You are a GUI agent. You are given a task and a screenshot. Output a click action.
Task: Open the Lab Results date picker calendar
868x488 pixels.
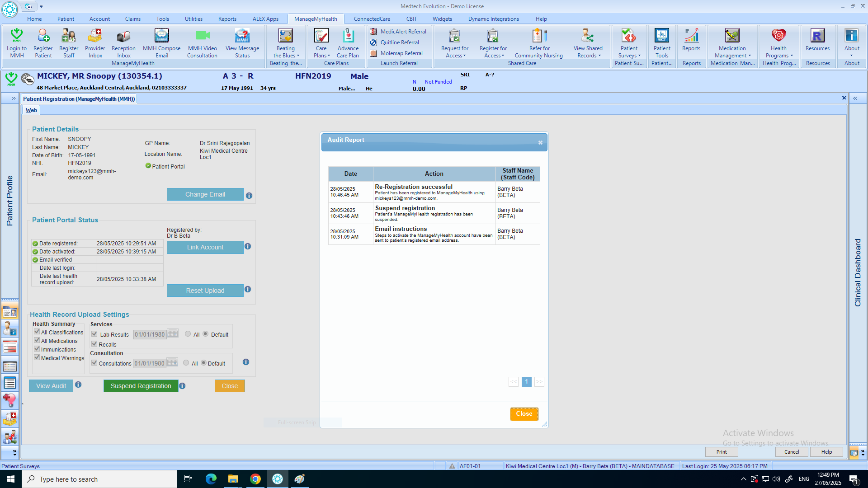coord(173,334)
